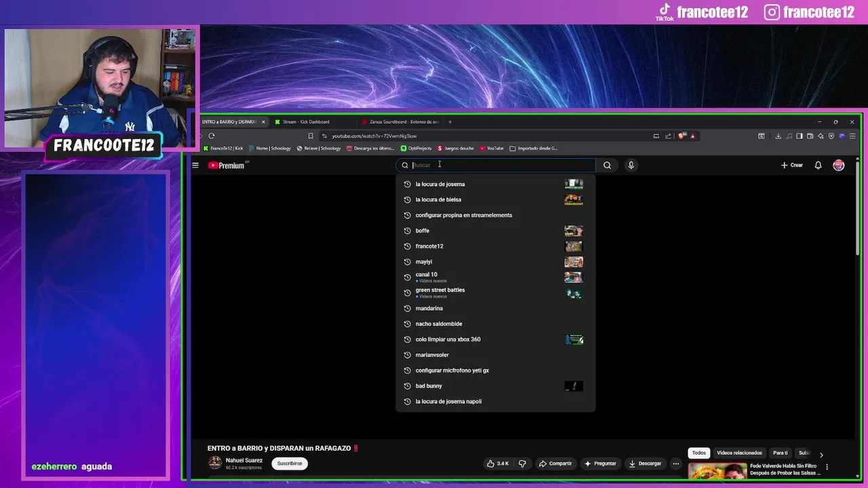Open the notifications bell
This screenshot has height=488, width=868.
pyautogui.click(x=818, y=165)
